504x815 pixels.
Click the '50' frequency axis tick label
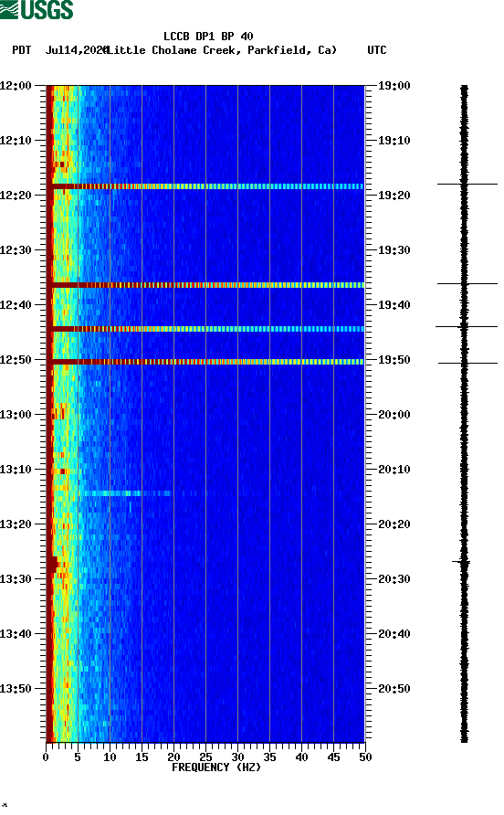pos(365,757)
